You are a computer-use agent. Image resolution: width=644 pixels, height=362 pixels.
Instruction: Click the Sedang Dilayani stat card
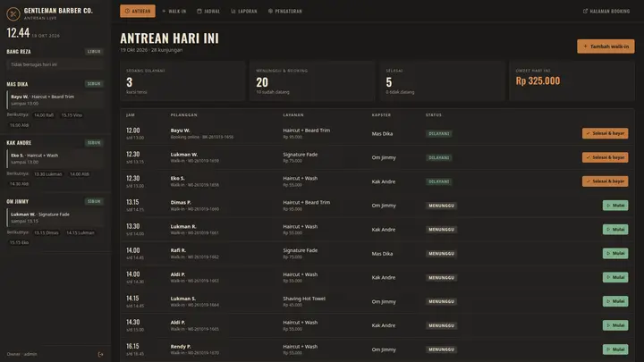[x=182, y=80]
